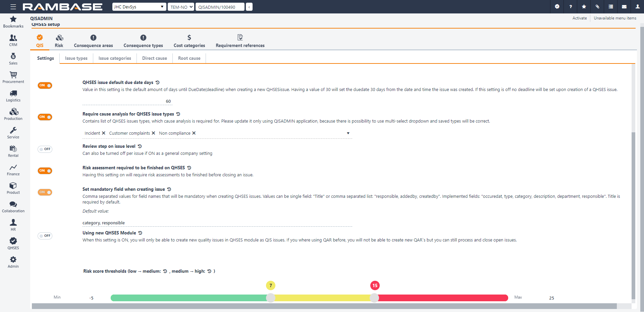Open the Collaboration sidebar icon
Image resolution: width=644 pixels, height=312 pixels.
(13, 207)
